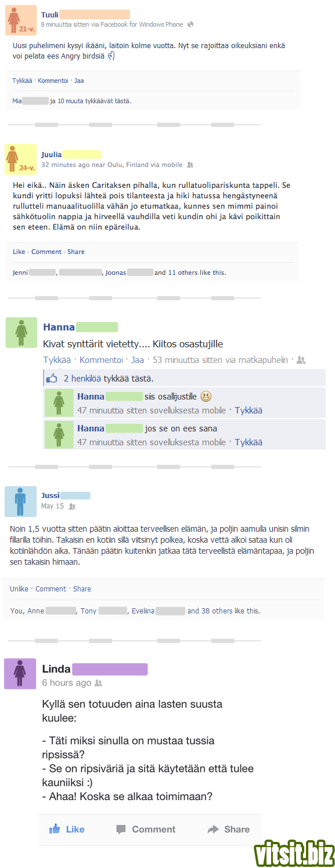Click Kommentoi under Hanna's post

[101, 360]
